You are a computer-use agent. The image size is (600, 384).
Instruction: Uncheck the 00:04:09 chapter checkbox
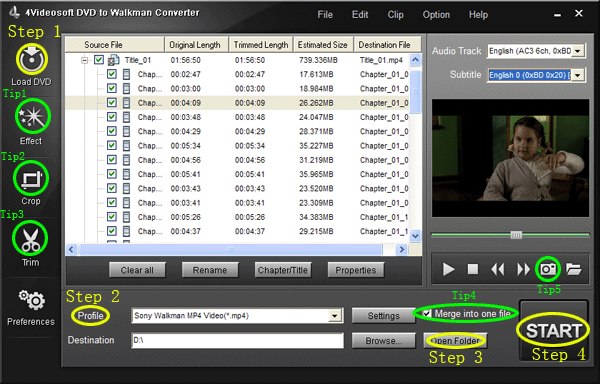[x=112, y=103]
